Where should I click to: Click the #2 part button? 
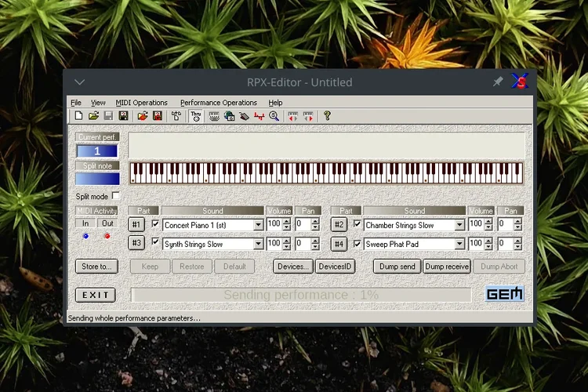[339, 225]
